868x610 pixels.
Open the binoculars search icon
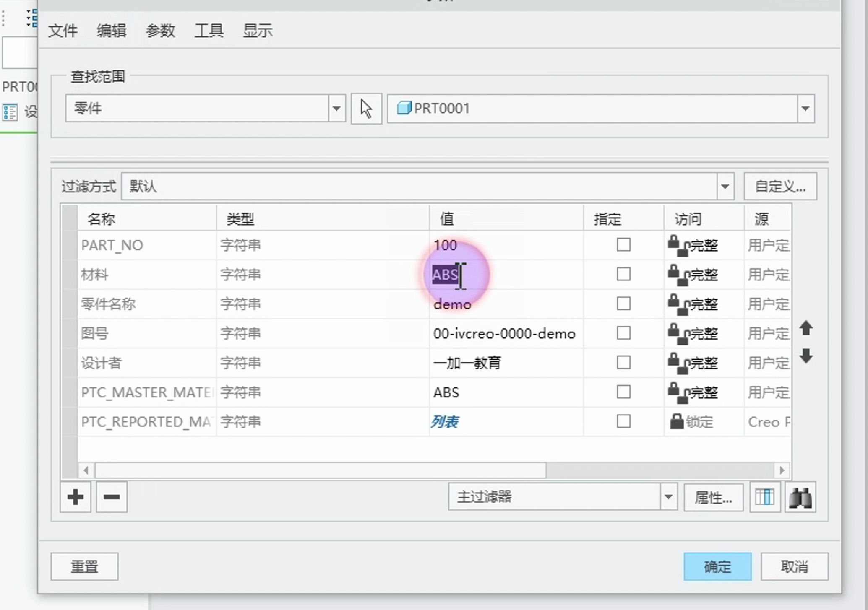(801, 497)
